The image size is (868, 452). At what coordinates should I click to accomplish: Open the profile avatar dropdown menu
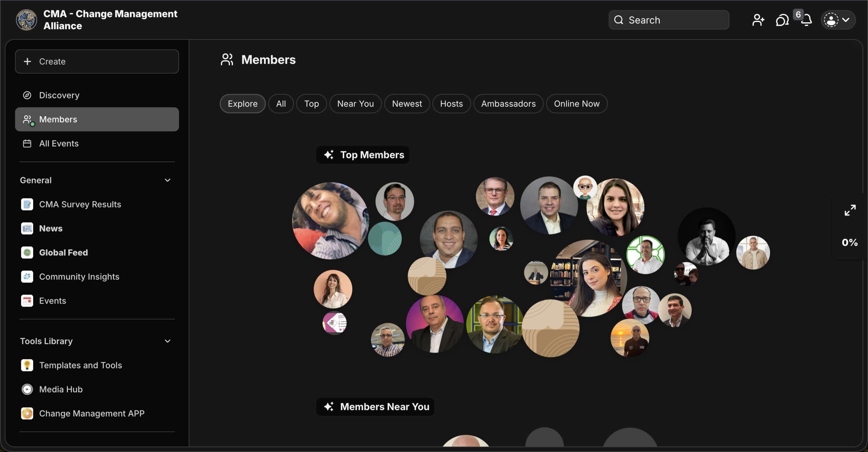(x=838, y=20)
